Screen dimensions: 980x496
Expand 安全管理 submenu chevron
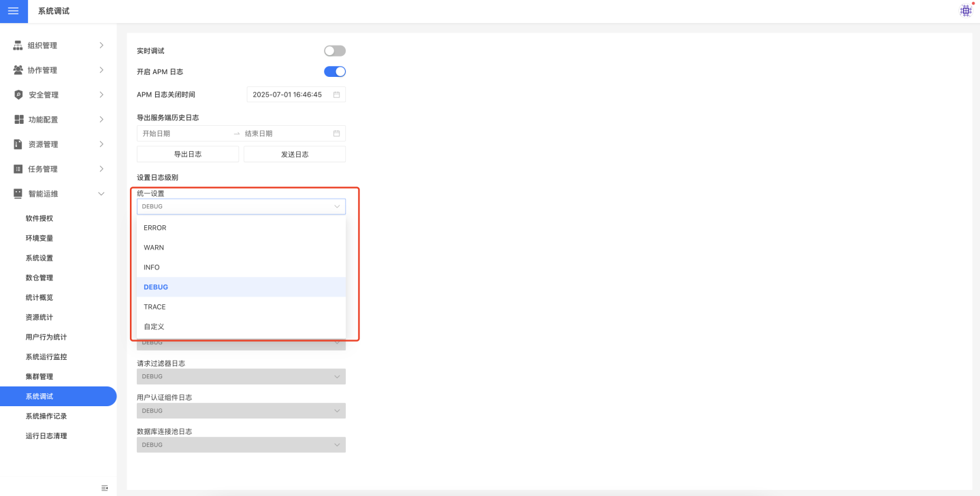(x=101, y=95)
